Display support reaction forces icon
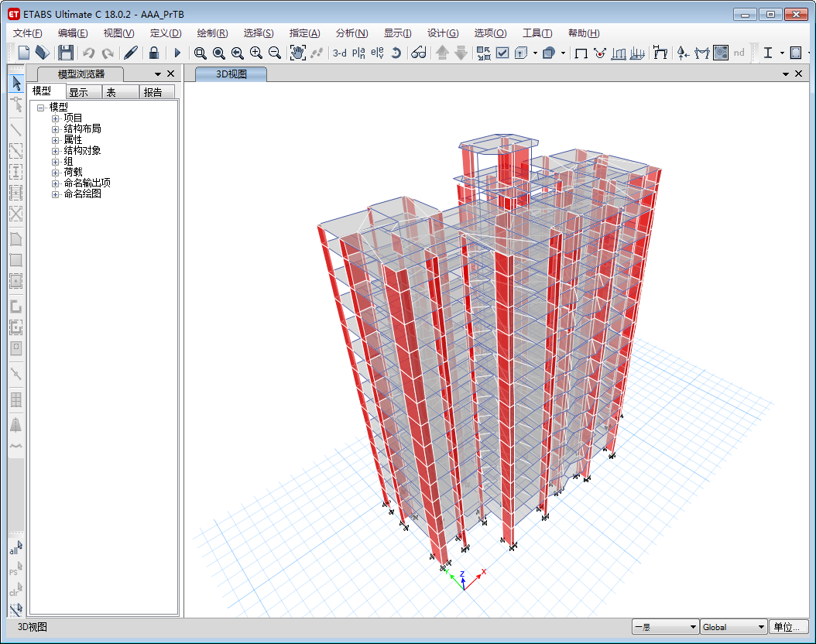Viewport: 816px width, 644px height. [684, 53]
